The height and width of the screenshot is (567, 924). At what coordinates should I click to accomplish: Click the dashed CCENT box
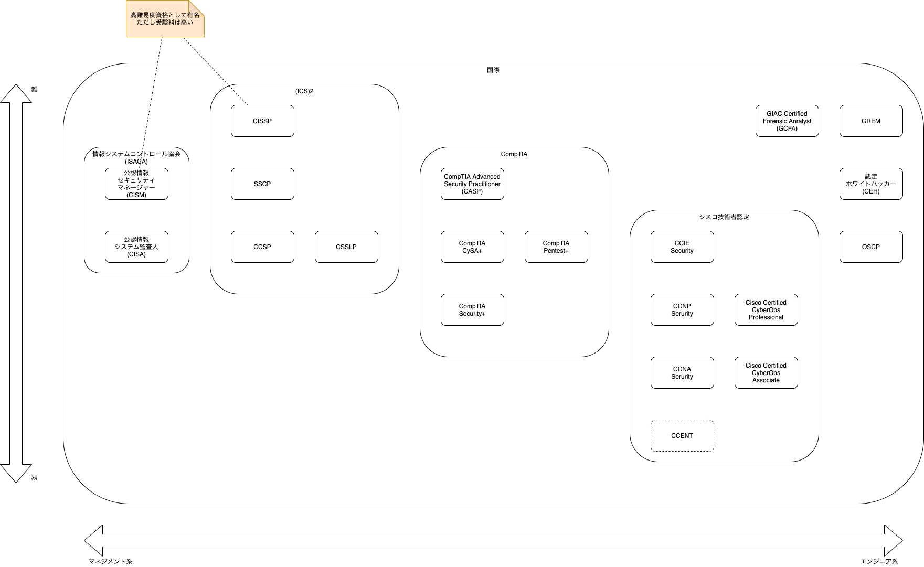click(x=682, y=436)
